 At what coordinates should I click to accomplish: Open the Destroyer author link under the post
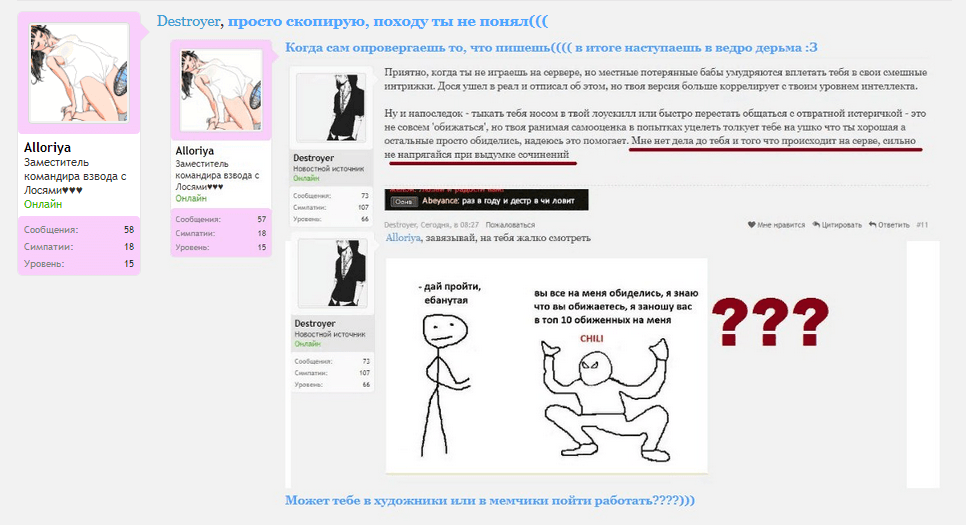pos(400,225)
